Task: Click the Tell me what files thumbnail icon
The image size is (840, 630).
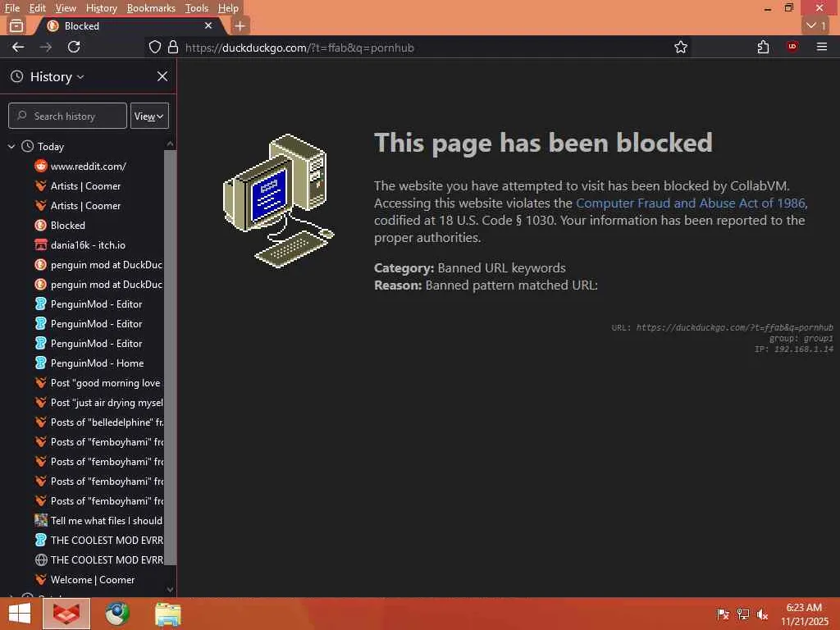Action: [x=41, y=520]
